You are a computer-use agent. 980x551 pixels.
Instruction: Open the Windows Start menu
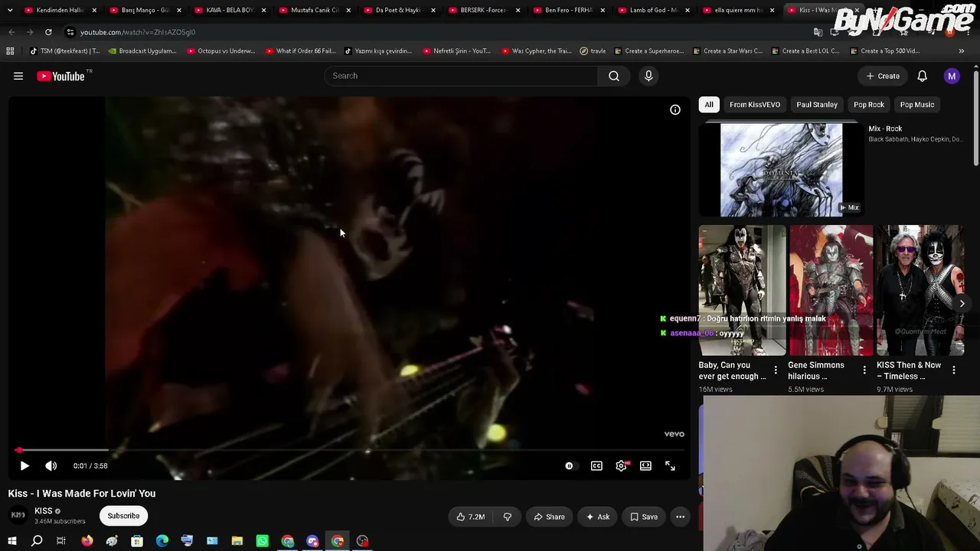(11, 541)
